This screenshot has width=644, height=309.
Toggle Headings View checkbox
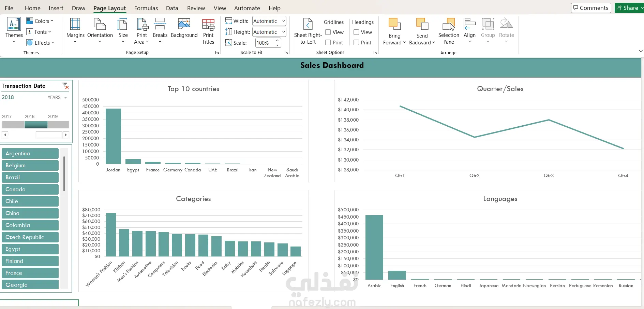click(356, 32)
